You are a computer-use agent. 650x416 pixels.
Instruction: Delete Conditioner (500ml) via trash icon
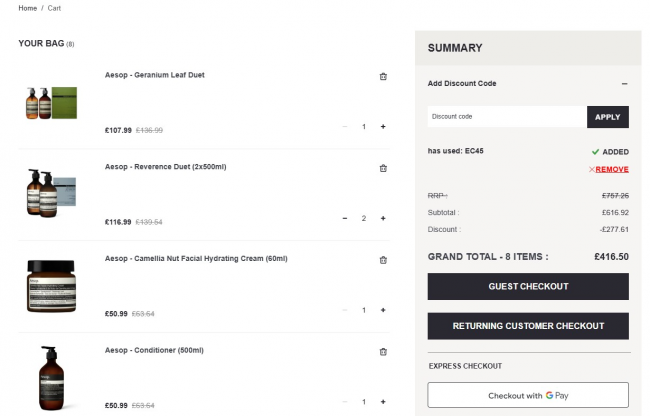[x=383, y=352]
